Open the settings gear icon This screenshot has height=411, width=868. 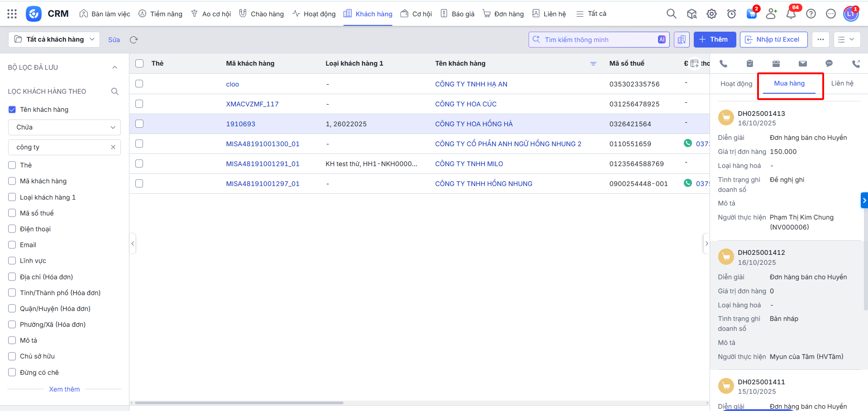pos(711,14)
